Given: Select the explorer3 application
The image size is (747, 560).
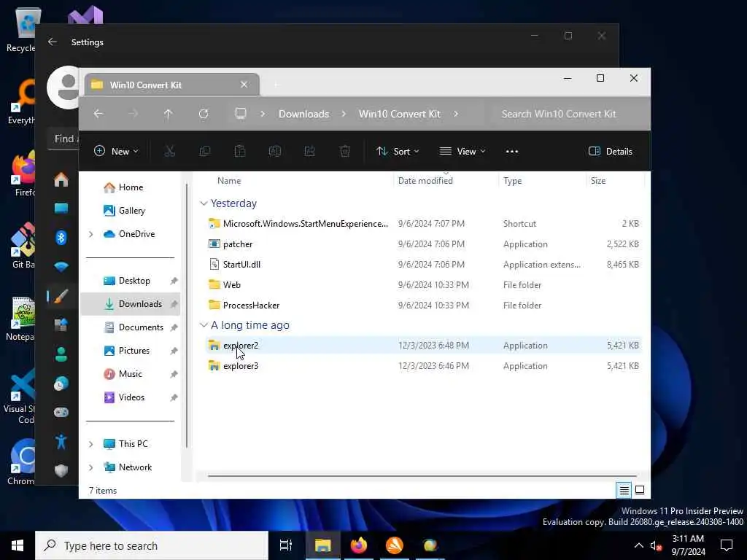Looking at the screenshot, I should (x=424, y=366).
